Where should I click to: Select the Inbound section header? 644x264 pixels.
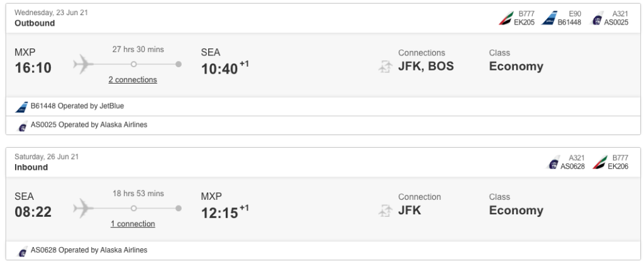(x=31, y=168)
